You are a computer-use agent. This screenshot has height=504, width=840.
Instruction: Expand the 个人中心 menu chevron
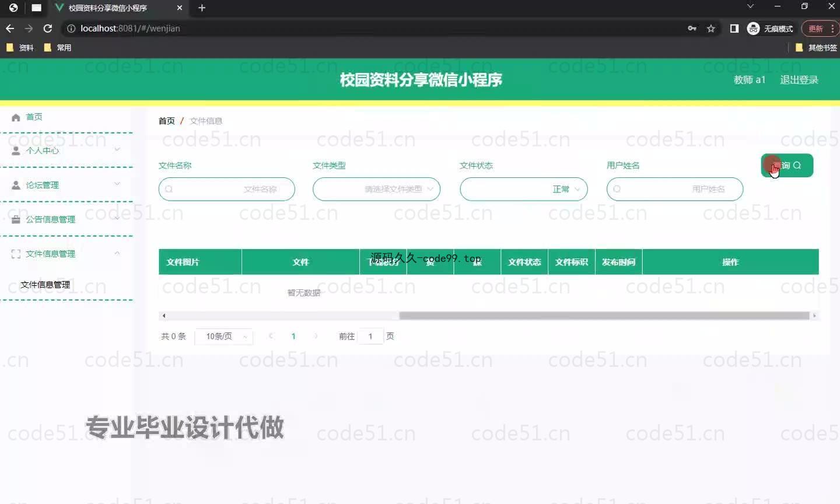(117, 149)
